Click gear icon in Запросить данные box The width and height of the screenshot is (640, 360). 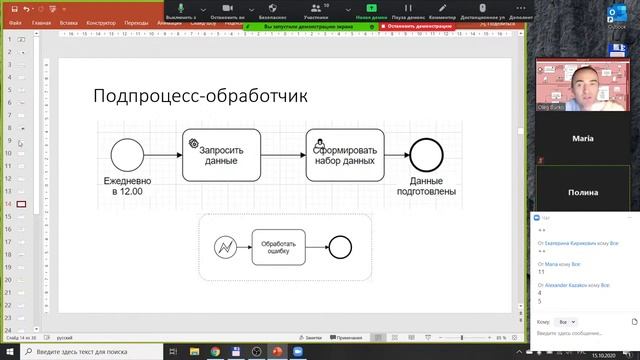pyautogui.click(x=193, y=143)
